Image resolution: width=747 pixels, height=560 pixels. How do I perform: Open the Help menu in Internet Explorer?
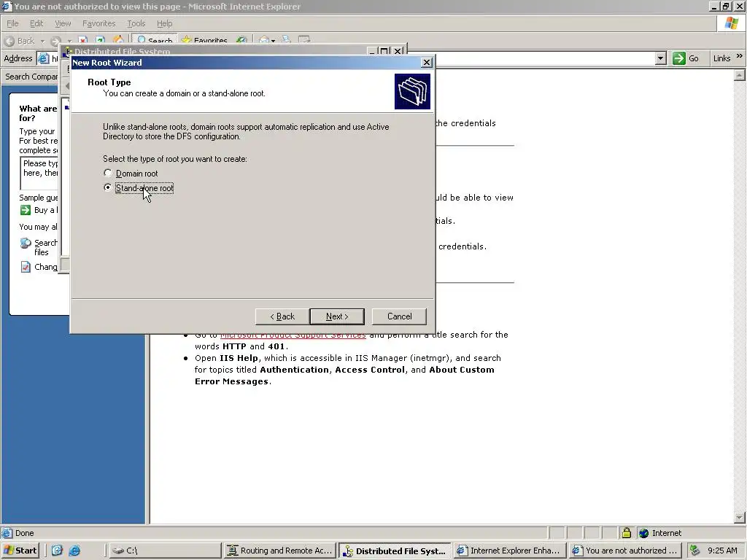164,23
